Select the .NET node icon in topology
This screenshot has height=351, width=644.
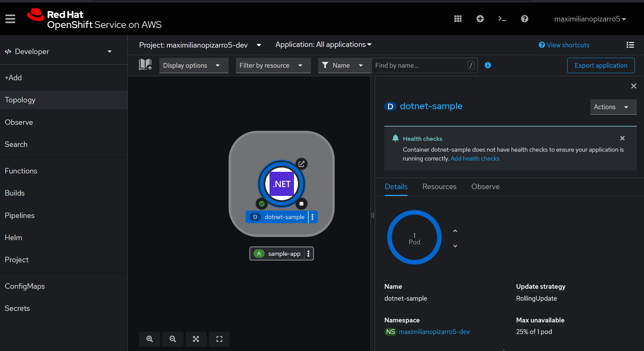282,184
